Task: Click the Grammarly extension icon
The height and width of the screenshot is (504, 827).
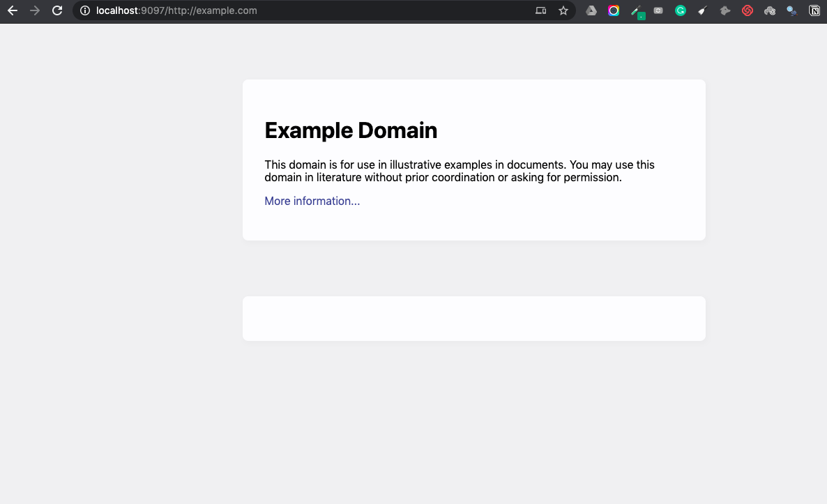Action: (x=680, y=10)
